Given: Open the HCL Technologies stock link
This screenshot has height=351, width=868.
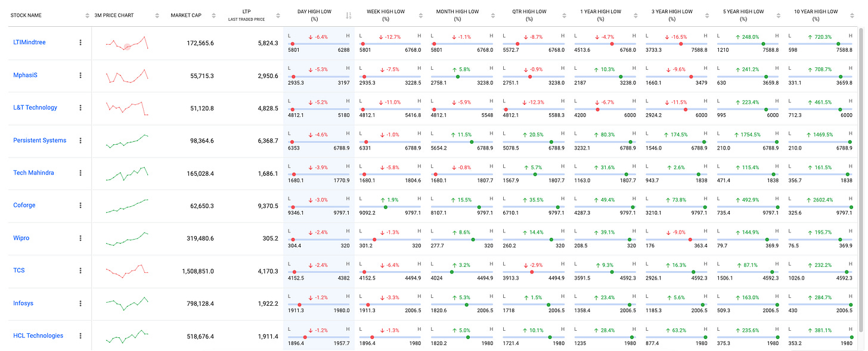Looking at the screenshot, I should pos(38,336).
